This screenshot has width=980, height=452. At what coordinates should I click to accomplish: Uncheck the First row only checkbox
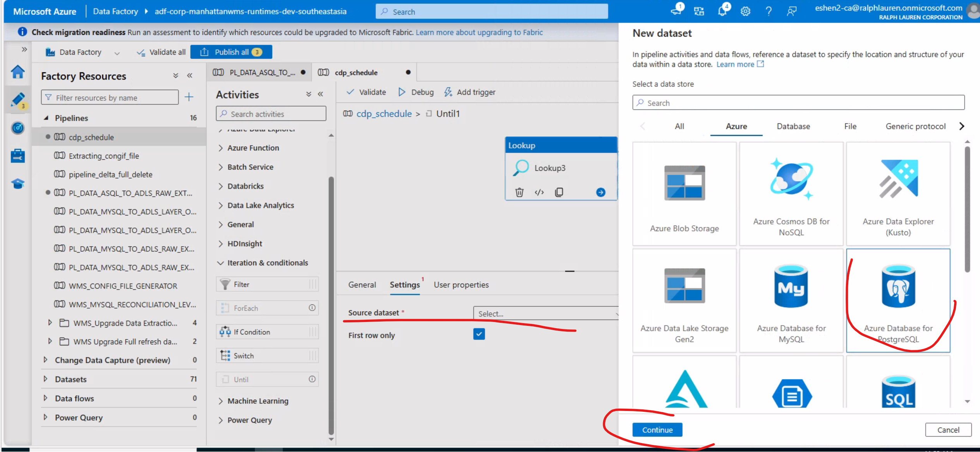[479, 334]
